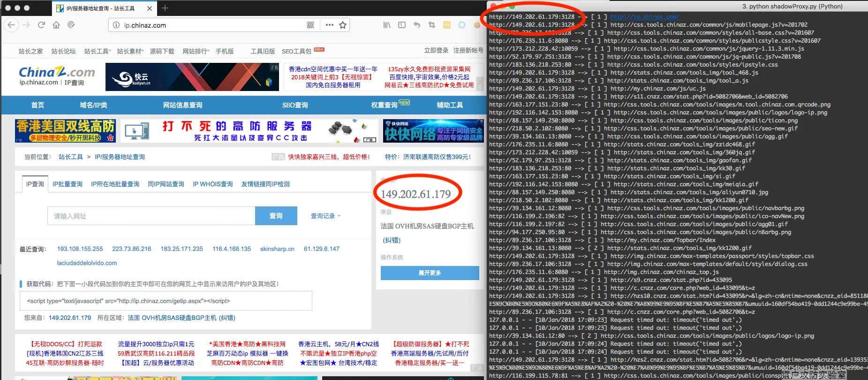Screen dimensions: 868x380
Task: Open 手机版 link
Action: pos(225,51)
